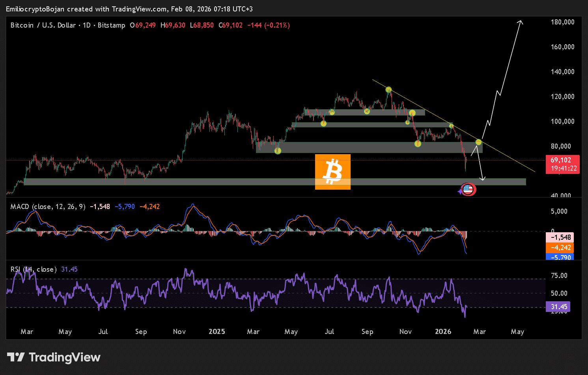Image resolution: width=588 pixels, height=375 pixels.
Task: Click the pink -1,548 MACD histogram tag
Action: click(x=559, y=237)
